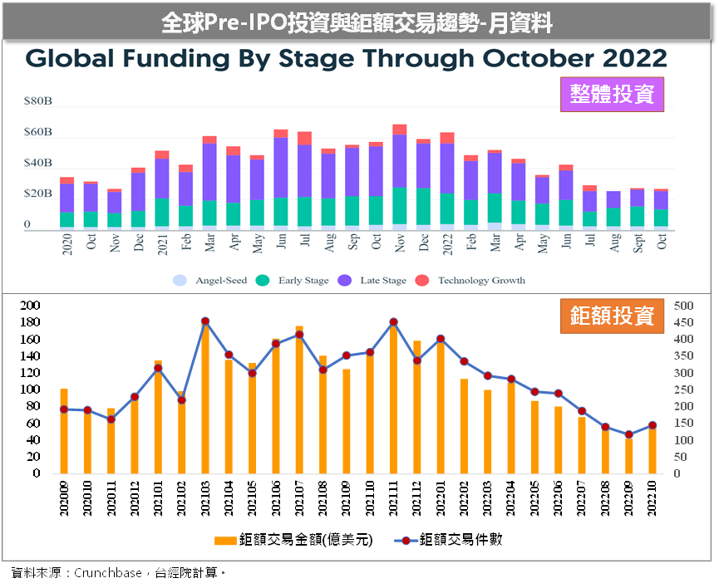Click the top chart's '2022' year label
Screen dimensions: 719x588
tap(447, 244)
